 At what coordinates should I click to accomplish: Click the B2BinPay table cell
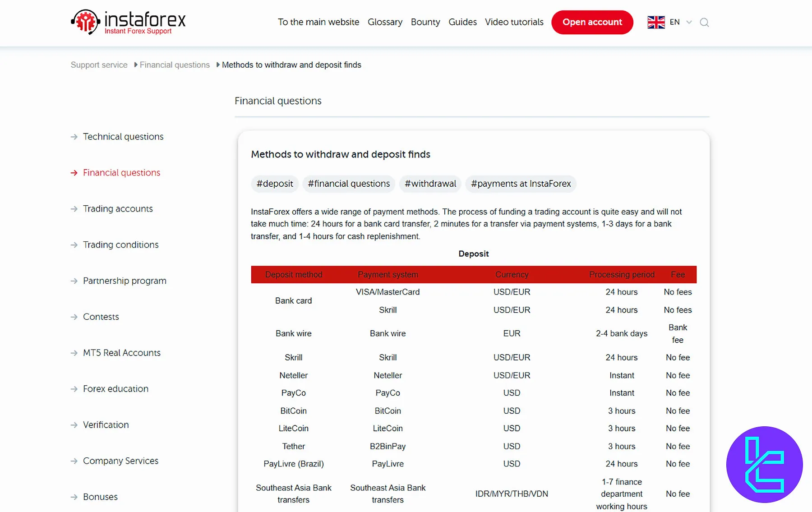[x=388, y=447]
